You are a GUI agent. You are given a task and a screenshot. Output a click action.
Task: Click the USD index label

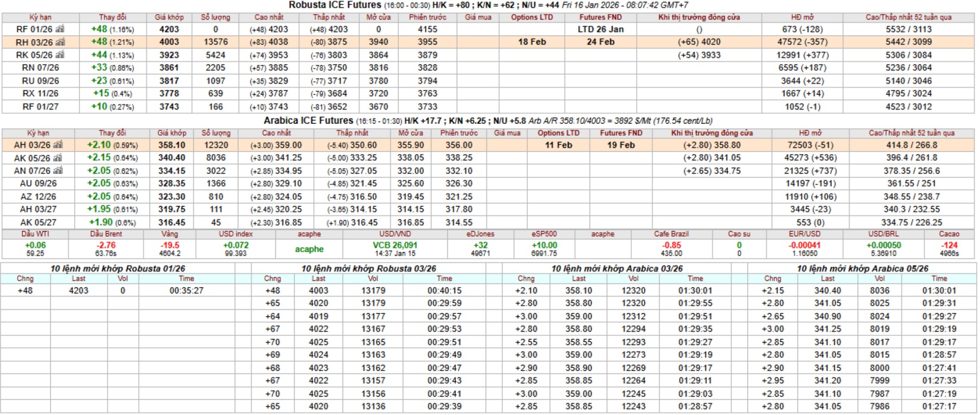point(236,234)
